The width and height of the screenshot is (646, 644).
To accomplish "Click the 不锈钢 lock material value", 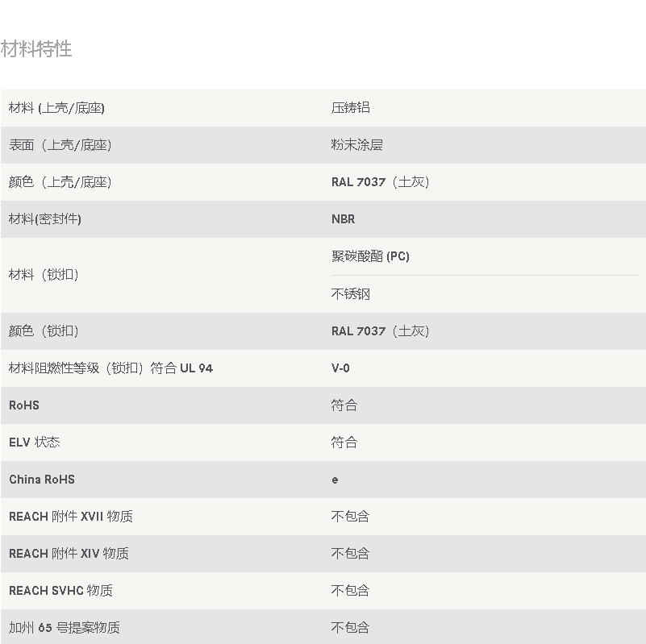I will tap(350, 294).
